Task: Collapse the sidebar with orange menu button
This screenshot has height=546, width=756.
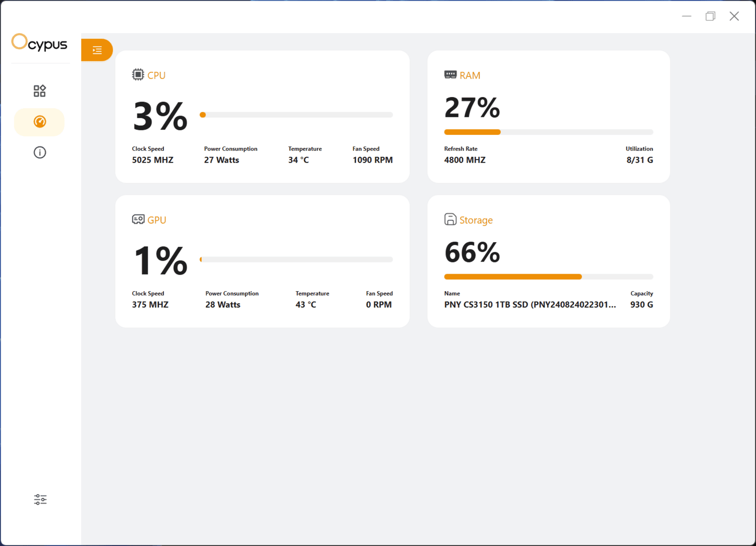Action: (x=97, y=50)
